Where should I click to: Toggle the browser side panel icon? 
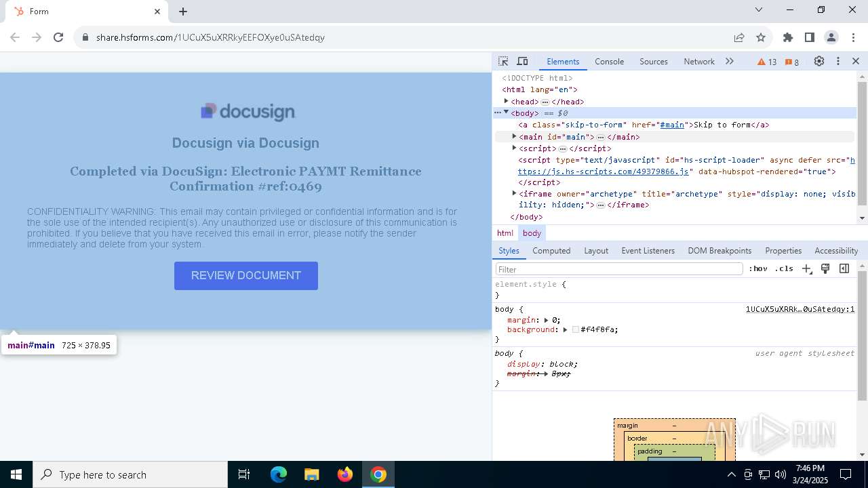[810, 37]
